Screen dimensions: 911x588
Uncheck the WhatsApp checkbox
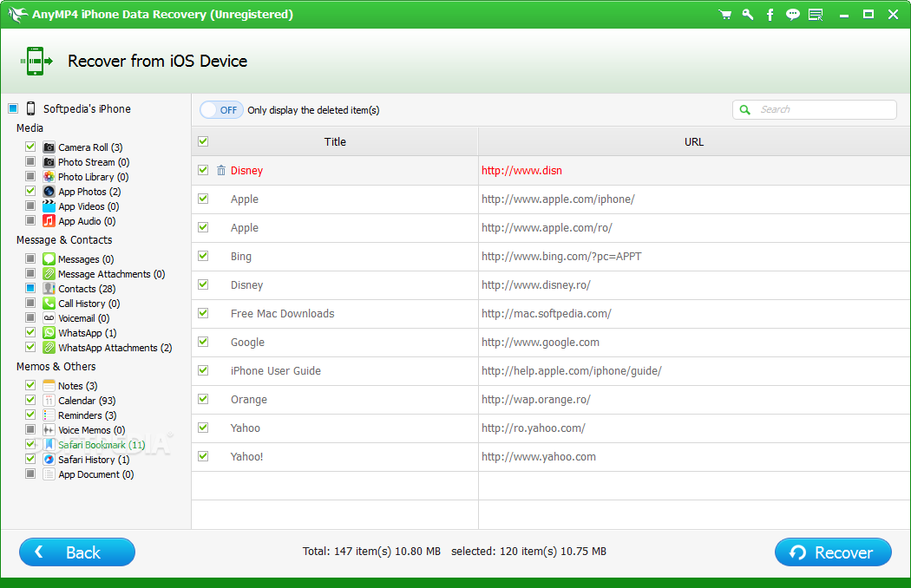(30, 332)
